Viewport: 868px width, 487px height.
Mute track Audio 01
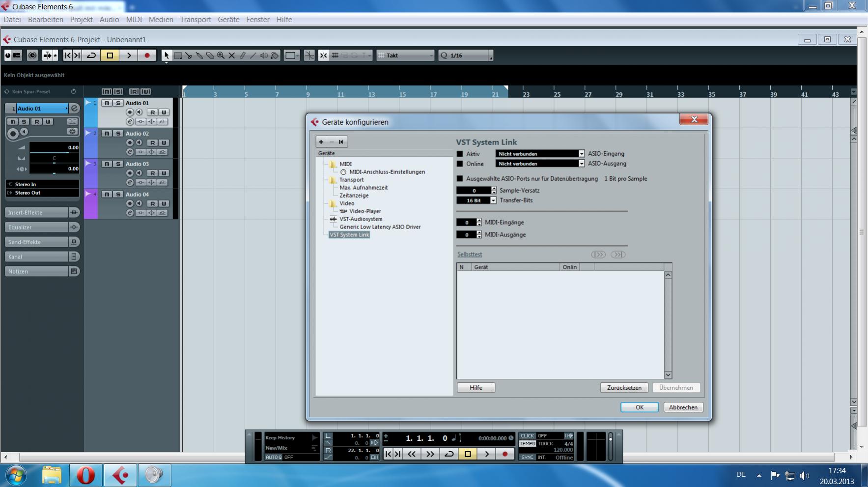click(x=107, y=103)
